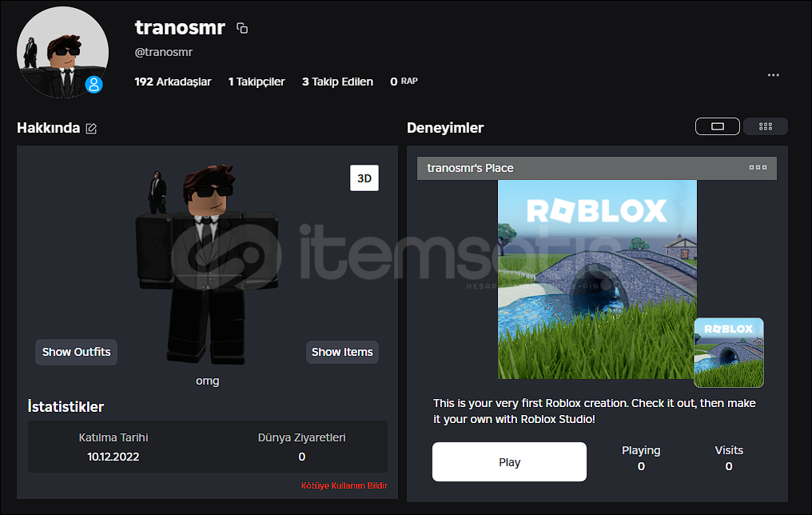Open tranosmr's Place title bar
This screenshot has width=812, height=515.
click(596, 169)
